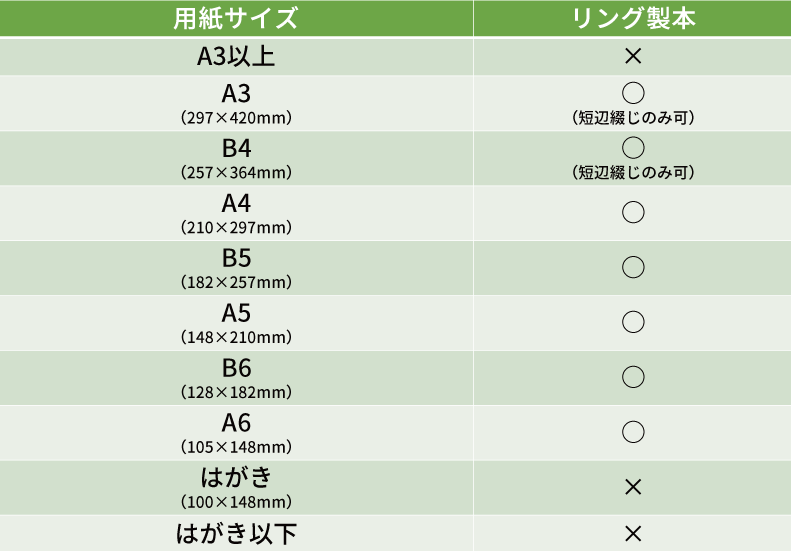Select the B5 paper size label
Image resolution: width=791 pixels, height=551 pixels.
pyautogui.click(x=236, y=258)
